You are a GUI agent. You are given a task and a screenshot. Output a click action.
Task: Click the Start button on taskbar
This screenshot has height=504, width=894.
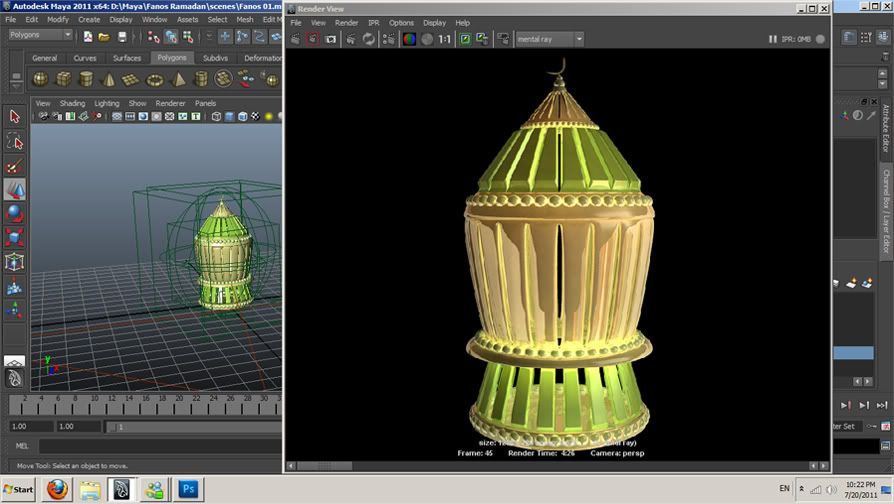click(x=18, y=490)
